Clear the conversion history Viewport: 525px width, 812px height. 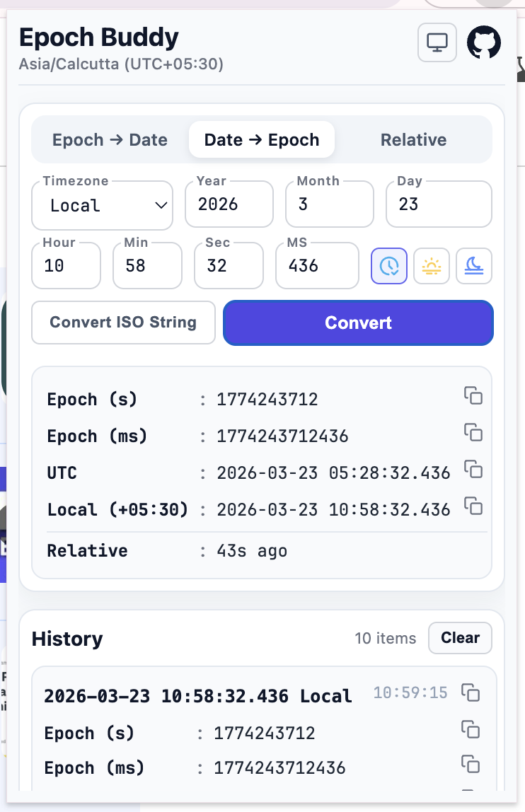click(x=460, y=637)
